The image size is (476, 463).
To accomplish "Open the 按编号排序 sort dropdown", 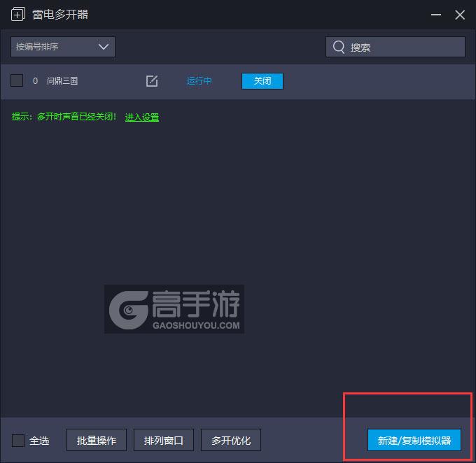I will pyautogui.click(x=63, y=47).
